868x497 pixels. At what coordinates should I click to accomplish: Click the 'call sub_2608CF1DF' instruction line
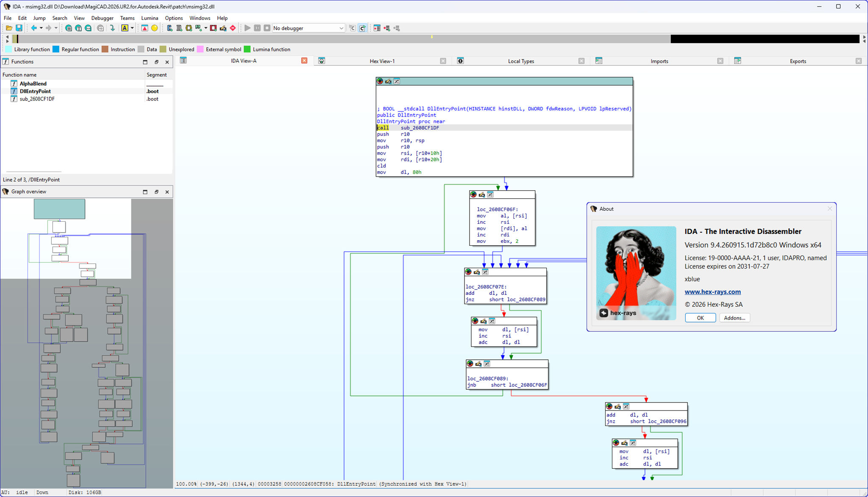tap(504, 128)
